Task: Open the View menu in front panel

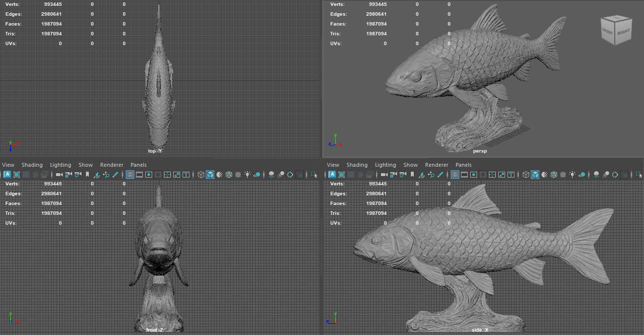Action: pos(8,165)
